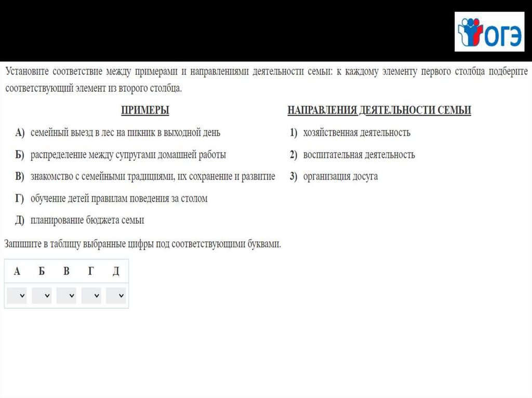Click the task text starting 'Установите соответствие'

pyautogui.click(x=267, y=80)
